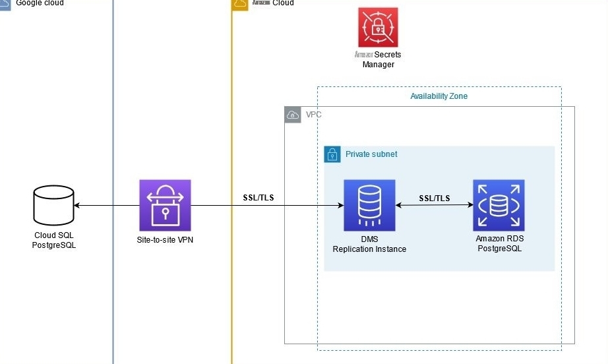Screen dimensions: 608x364
Task: Select the VPC cloud-lock icon
Action: [x=293, y=115]
